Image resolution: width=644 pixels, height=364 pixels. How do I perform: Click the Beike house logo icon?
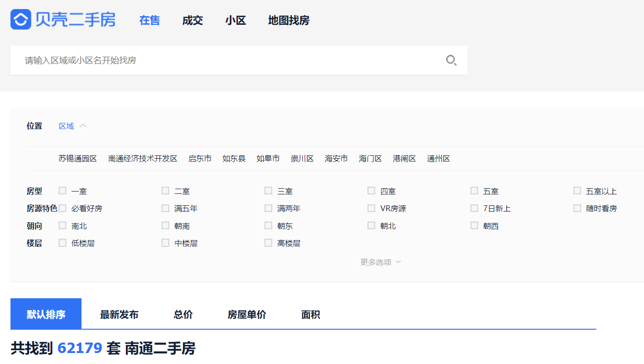coord(20,20)
